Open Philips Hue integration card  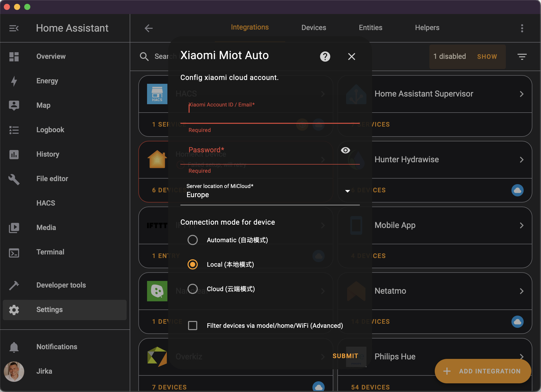[435, 357]
